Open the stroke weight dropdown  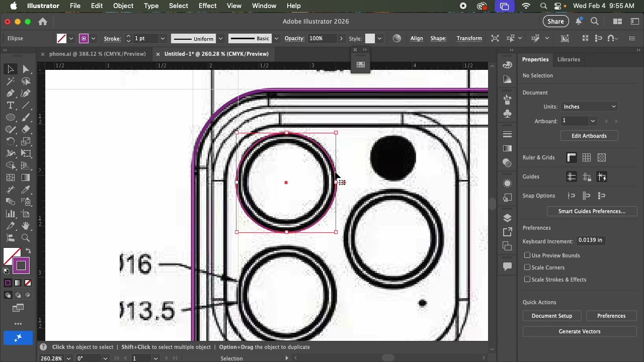click(x=163, y=39)
